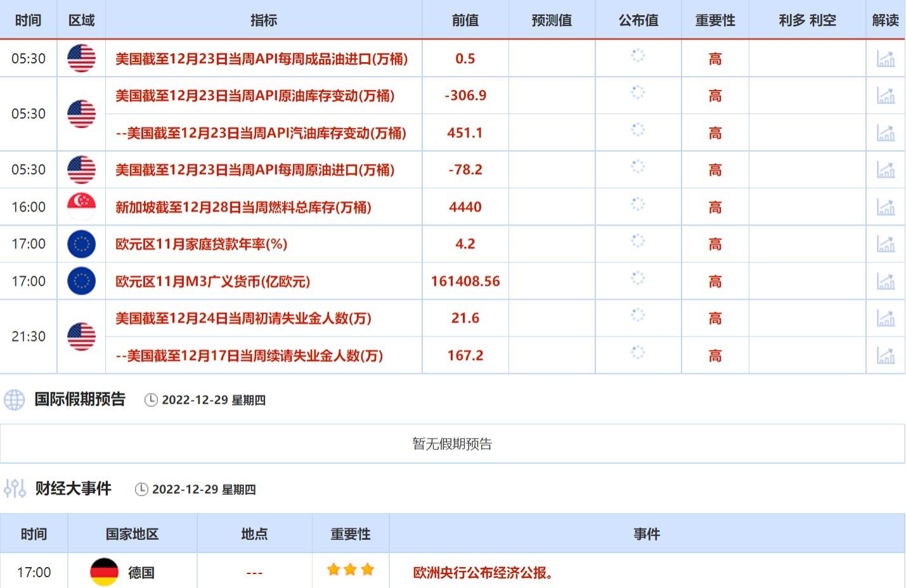Click the 重要性 column header in data table
Viewport: 906px width, 588px height.
(x=715, y=20)
